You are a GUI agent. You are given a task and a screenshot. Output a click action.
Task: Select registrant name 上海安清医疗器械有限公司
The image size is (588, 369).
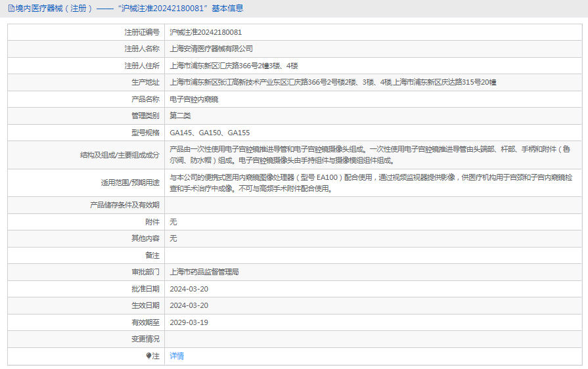[x=211, y=49]
